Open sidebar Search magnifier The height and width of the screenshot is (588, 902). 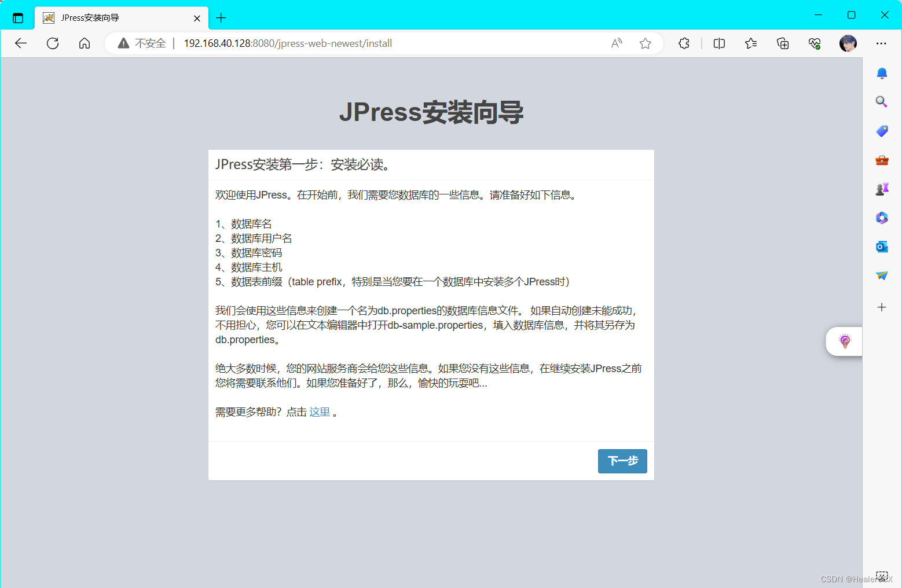coord(882,102)
